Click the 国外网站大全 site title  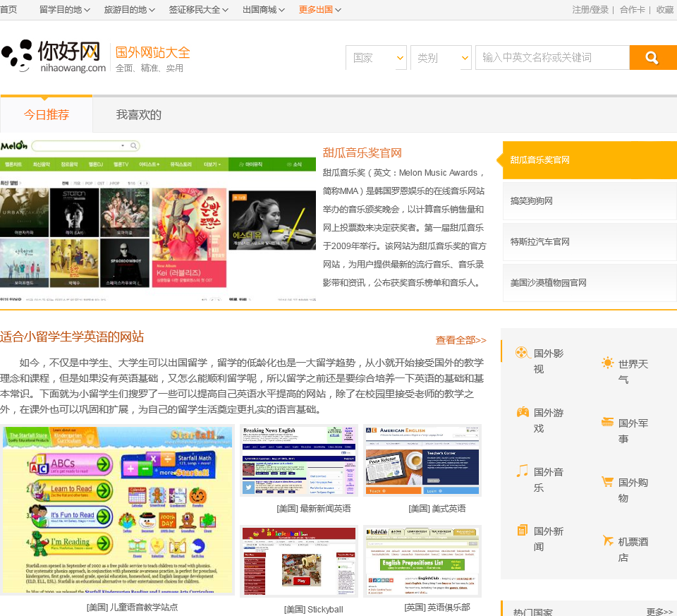click(x=153, y=52)
